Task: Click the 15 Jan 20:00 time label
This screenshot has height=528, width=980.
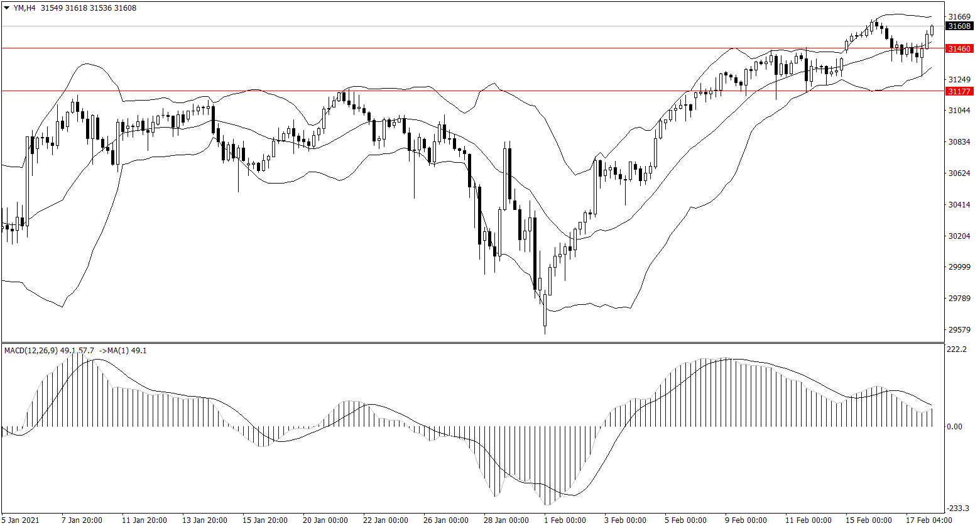Action: tap(266, 520)
